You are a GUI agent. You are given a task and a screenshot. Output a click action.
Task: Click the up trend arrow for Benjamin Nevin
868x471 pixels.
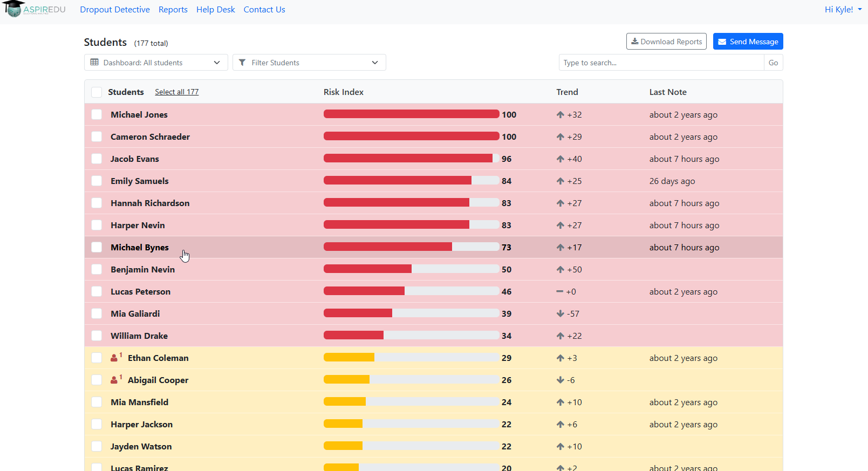click(561, 269)
